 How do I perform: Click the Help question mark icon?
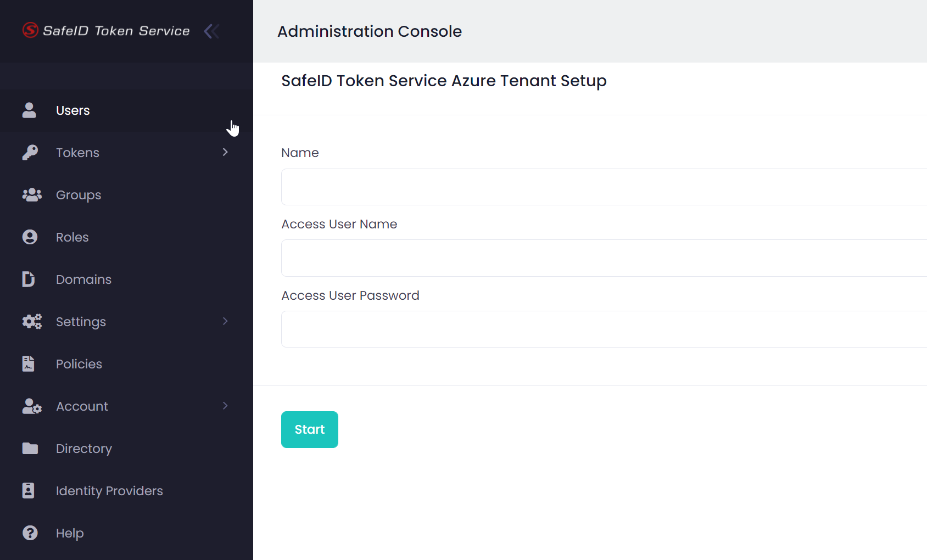(x=30, y=533)
